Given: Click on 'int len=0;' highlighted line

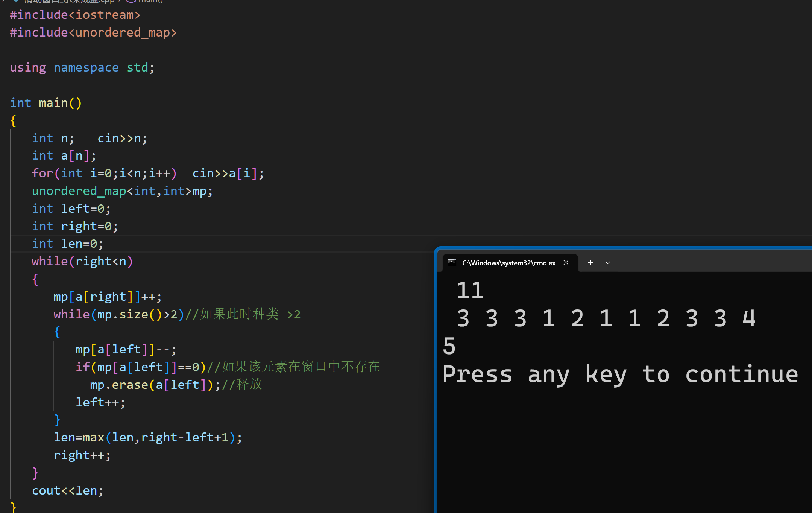Looking at the screenshot, I should (68, 244).
